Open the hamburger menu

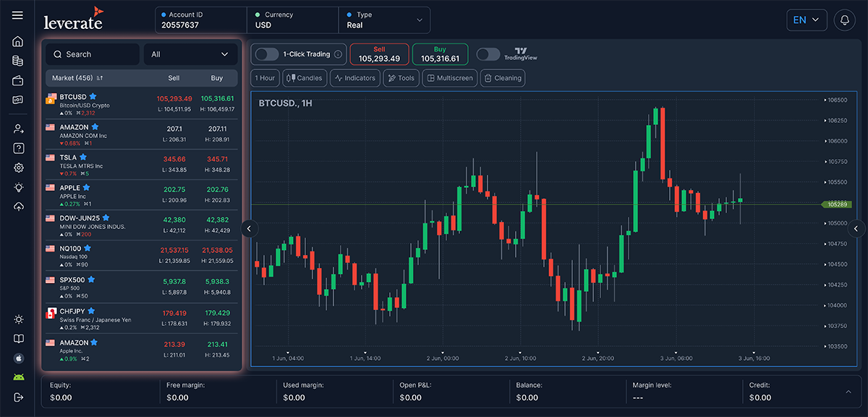[18, 15]
